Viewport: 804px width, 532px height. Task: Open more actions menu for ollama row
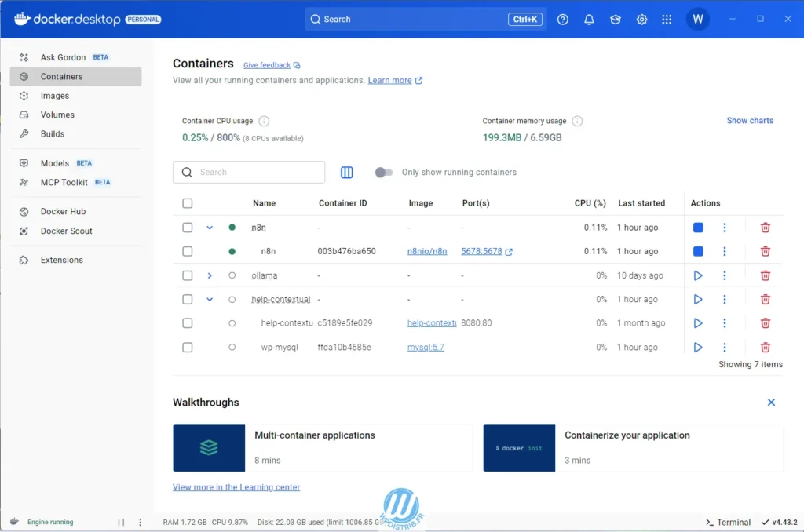(725, 275)
